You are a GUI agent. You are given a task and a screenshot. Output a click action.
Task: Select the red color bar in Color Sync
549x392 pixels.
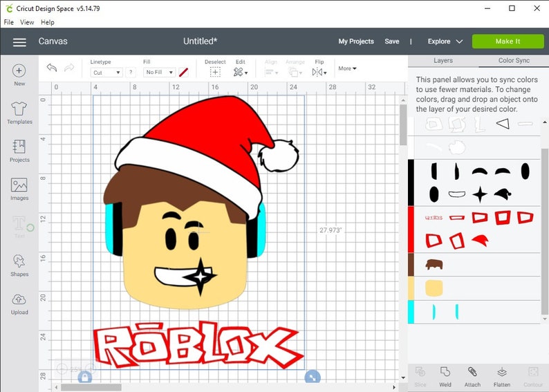click(411, 230)
